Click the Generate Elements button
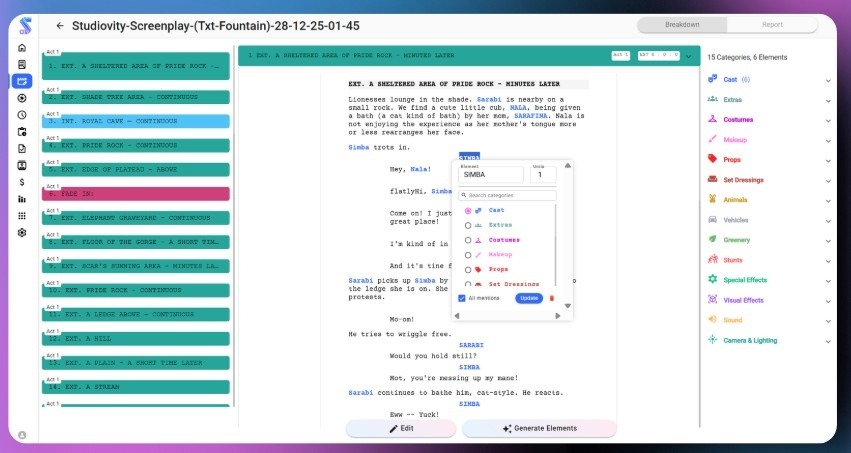This screenshot has height=453, width=851. tap(539, 429)
